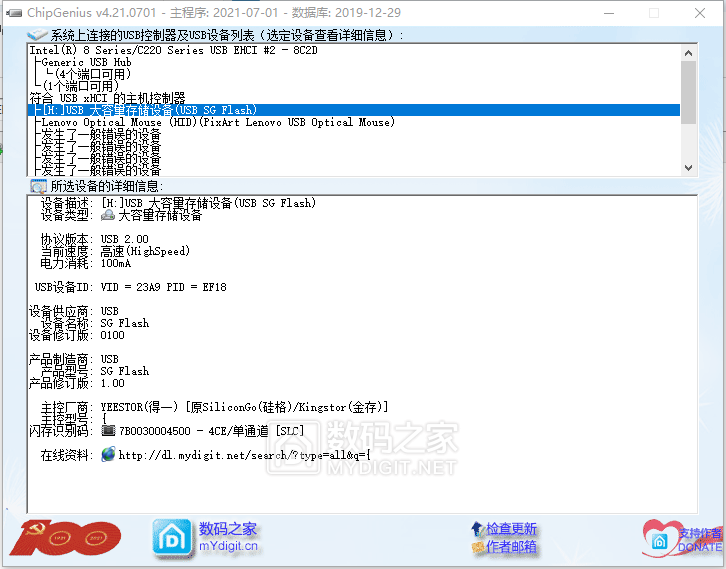Click the flash ID chip icon
The image size is (726, 569).
tap(108, 431)
